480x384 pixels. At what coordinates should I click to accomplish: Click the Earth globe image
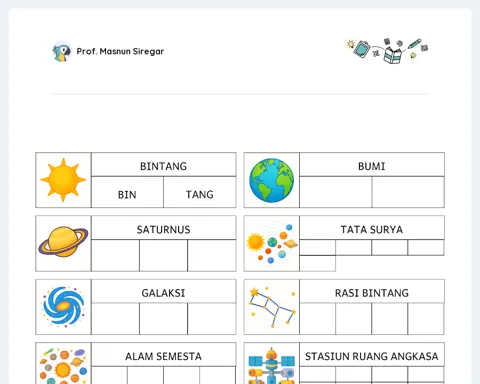[272, 180]
